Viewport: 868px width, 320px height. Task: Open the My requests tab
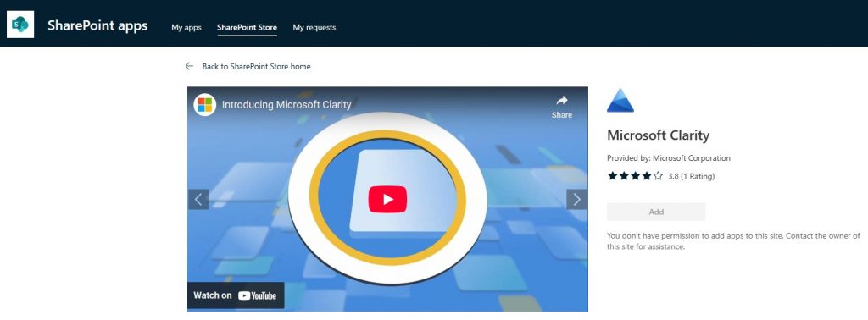[x=314, y=28]
